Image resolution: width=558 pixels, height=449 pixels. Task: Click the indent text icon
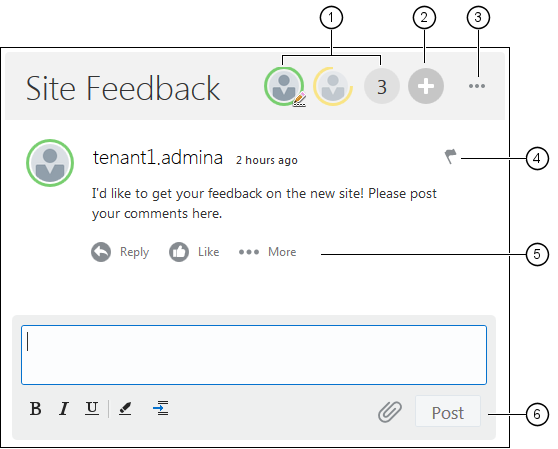pyautogui.click(x=160, y=408)
